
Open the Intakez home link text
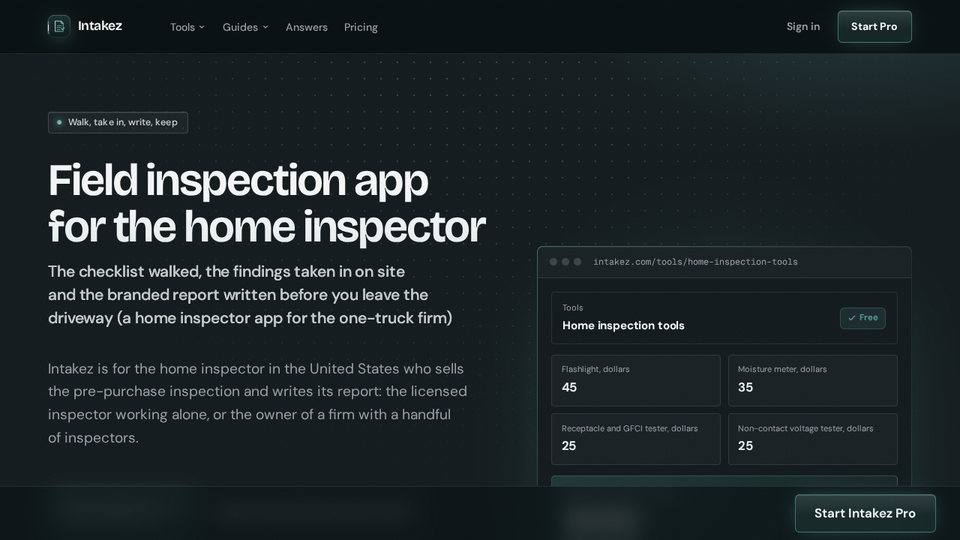pos(100,26)
